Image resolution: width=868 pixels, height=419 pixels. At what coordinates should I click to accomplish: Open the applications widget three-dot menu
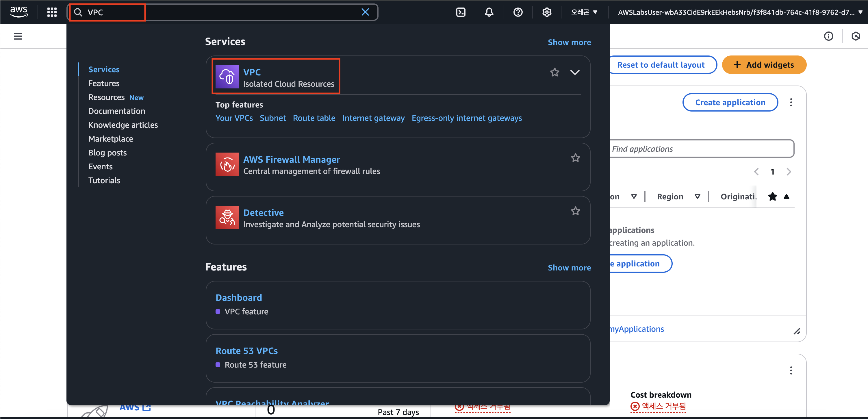coord(791,103)
